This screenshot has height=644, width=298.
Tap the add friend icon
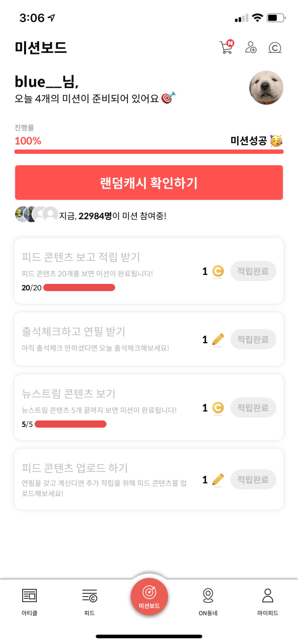click(251, 47)
